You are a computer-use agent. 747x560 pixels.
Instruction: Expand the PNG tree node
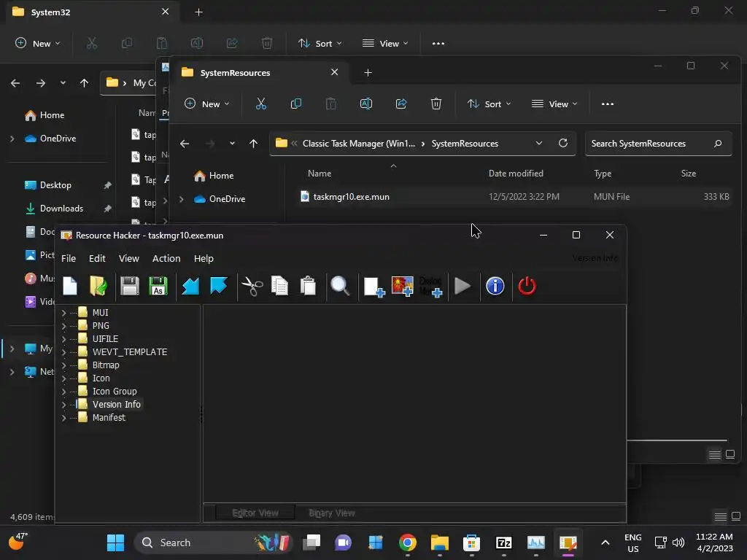click(x=64, y=326)
